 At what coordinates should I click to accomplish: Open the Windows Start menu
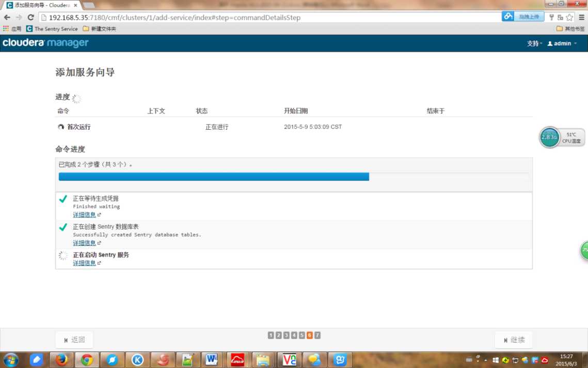[11, 360]
